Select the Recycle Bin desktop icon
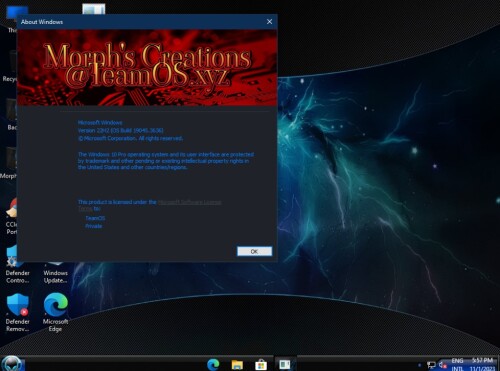Image resolution: width=500 pixels, height=371 pixels. pos(10,67)
